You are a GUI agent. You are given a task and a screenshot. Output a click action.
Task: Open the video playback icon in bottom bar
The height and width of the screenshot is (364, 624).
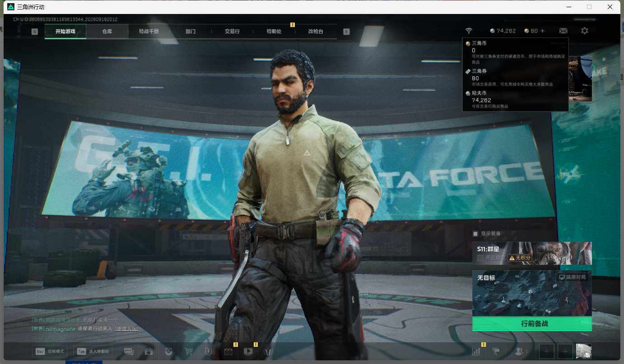click(248, 351)
